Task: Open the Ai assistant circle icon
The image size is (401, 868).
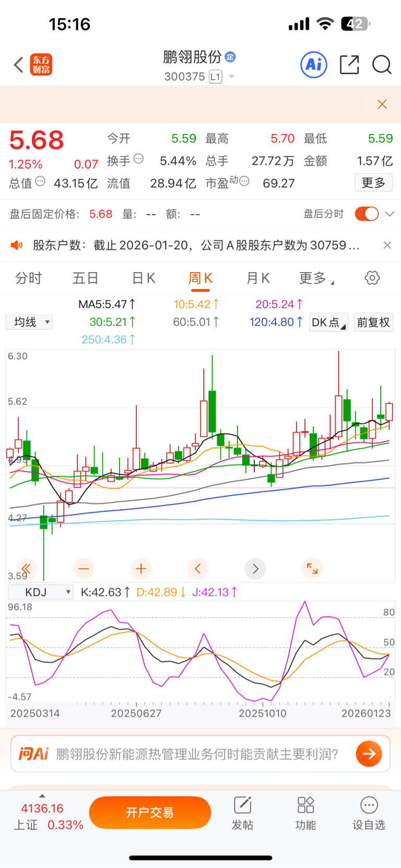Action: tap(314, 65)
